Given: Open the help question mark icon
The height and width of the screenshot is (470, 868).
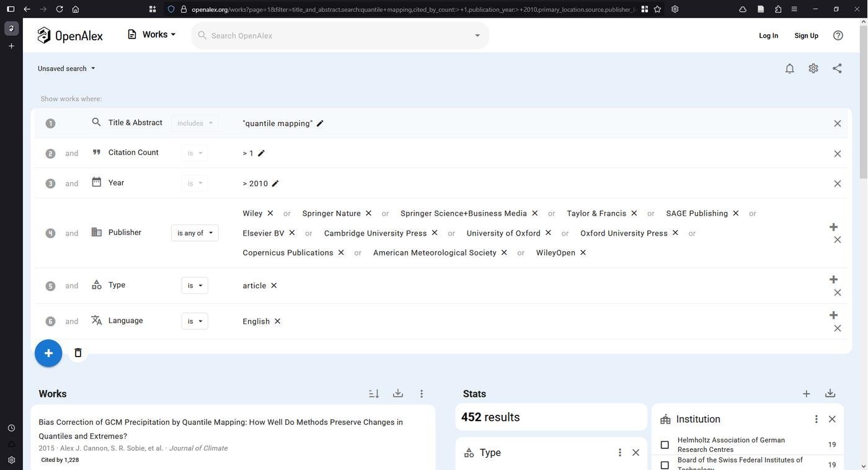Looking at the screenshot, I should (x=838, y=35).
